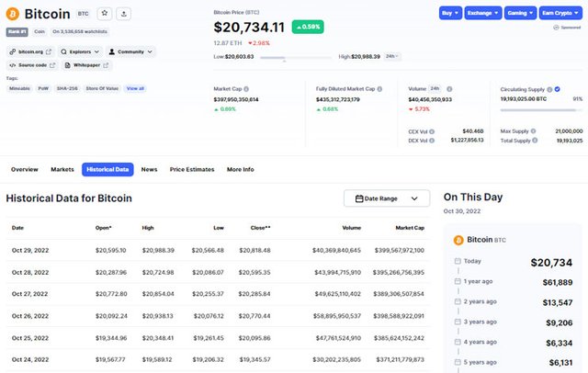Switch to the Markets tab
Viewport: 588px width, 373px height.
62,169
